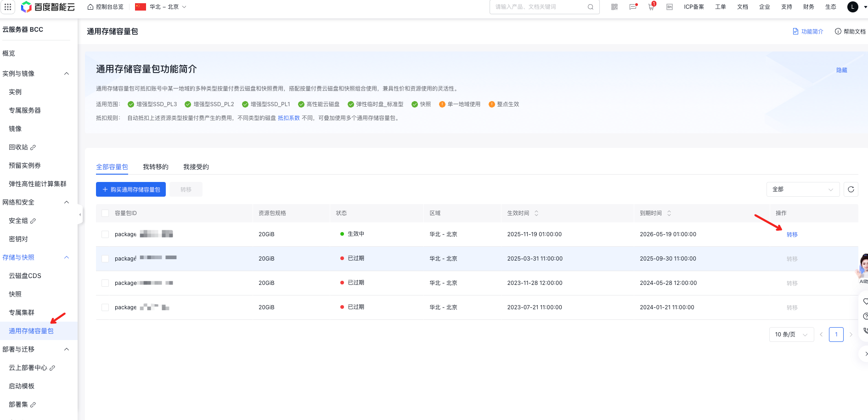This screenshot has height=420, width=868.
Task: Open the app grid menu icon
Action: click(8, 7)
